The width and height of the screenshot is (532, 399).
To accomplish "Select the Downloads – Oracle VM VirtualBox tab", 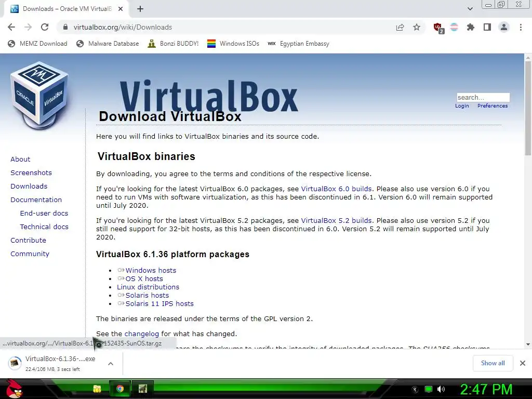I will click(66, 9).
